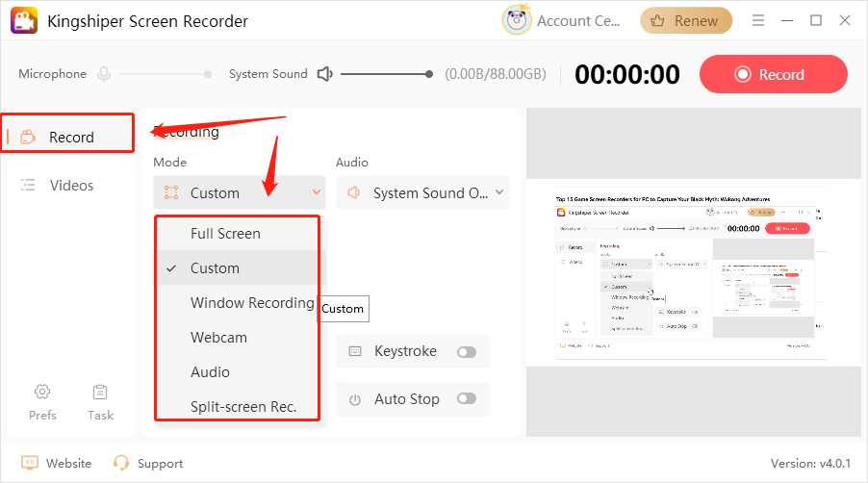Open the Task clipboard icon
Viewport: 868px width, 483px height.
[100, 392]
